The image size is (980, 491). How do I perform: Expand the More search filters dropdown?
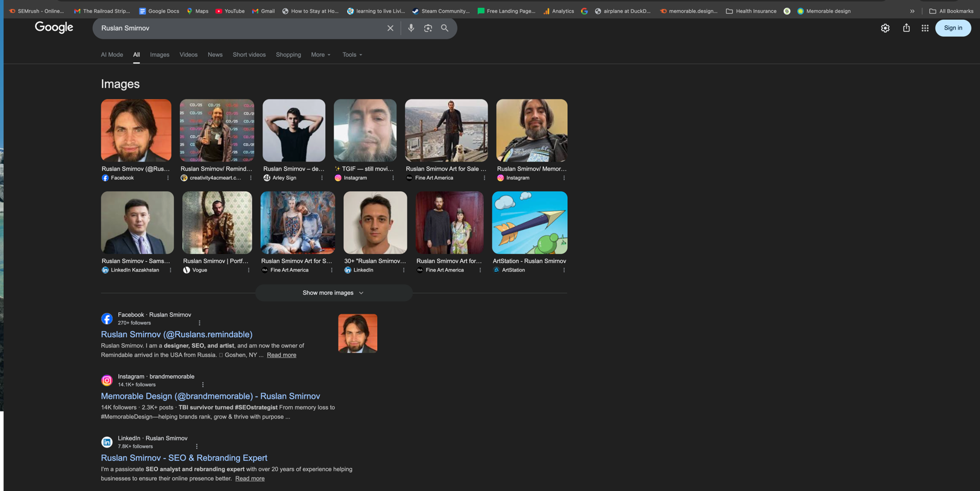[321, 55]
